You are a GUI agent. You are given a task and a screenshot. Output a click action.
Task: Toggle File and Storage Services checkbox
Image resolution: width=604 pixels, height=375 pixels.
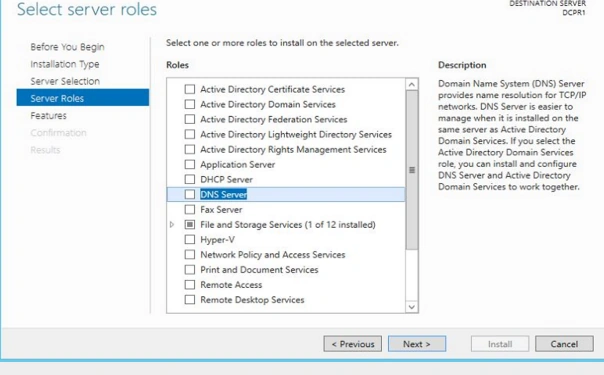190,224
